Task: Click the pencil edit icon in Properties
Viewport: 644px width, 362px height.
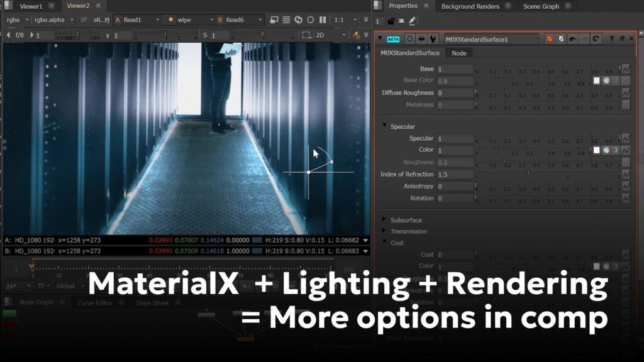Action: click(412, 21)
